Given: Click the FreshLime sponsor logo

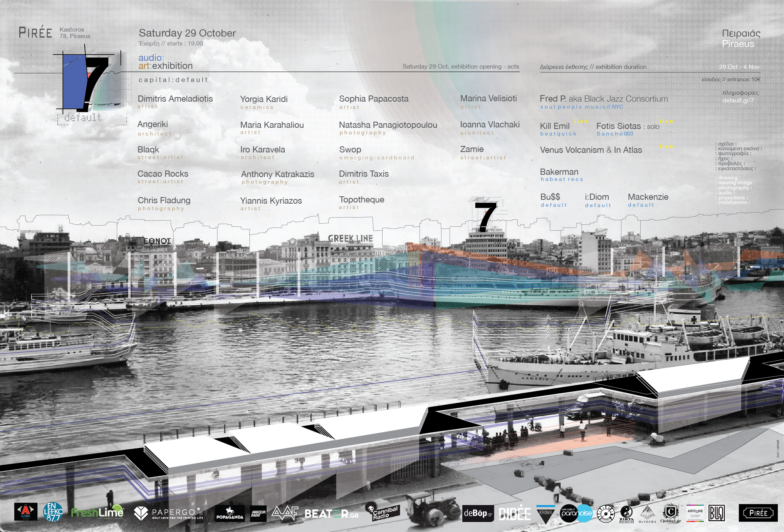Looking at the screenshot, I should click(x=97, y=512).
